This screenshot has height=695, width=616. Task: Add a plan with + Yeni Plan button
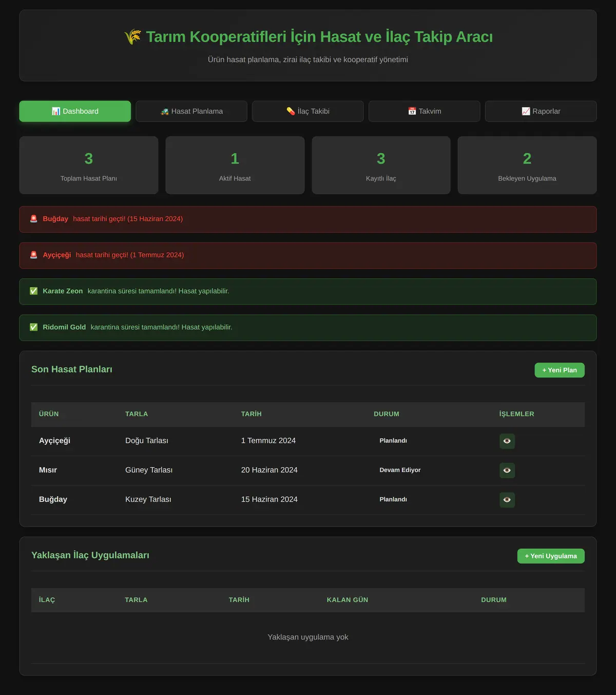(560, 370)
